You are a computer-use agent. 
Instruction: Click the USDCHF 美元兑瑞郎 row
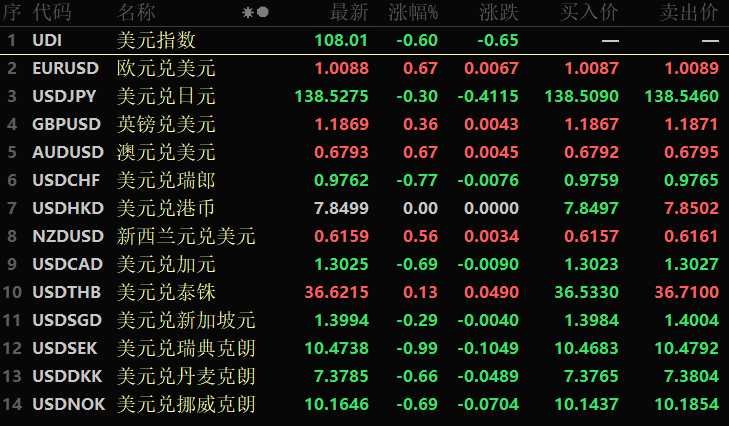coord(166,181)
